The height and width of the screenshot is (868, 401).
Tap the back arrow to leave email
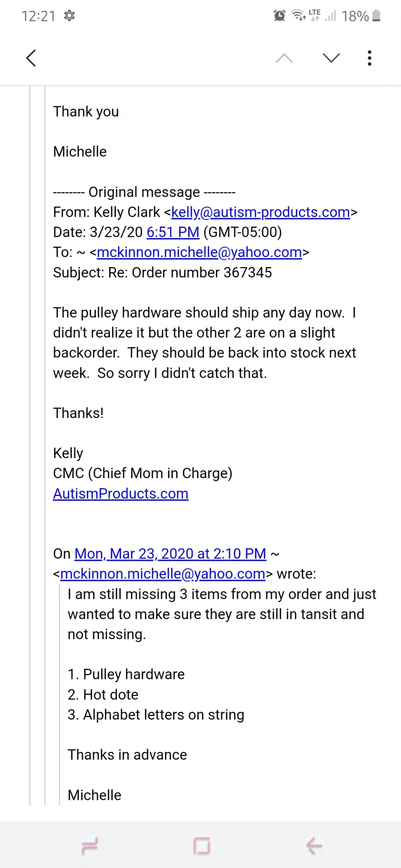[x=31, y=58]
